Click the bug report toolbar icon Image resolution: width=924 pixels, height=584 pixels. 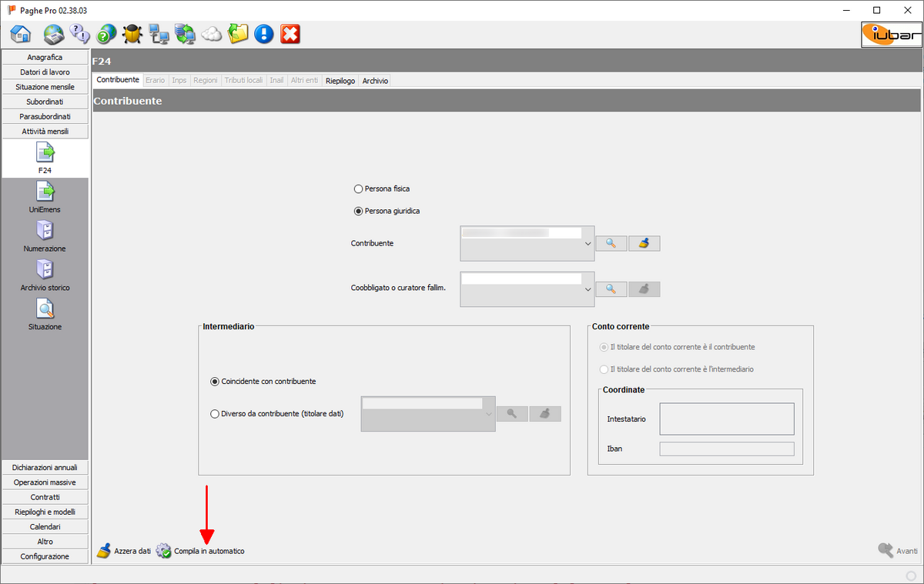132,34
